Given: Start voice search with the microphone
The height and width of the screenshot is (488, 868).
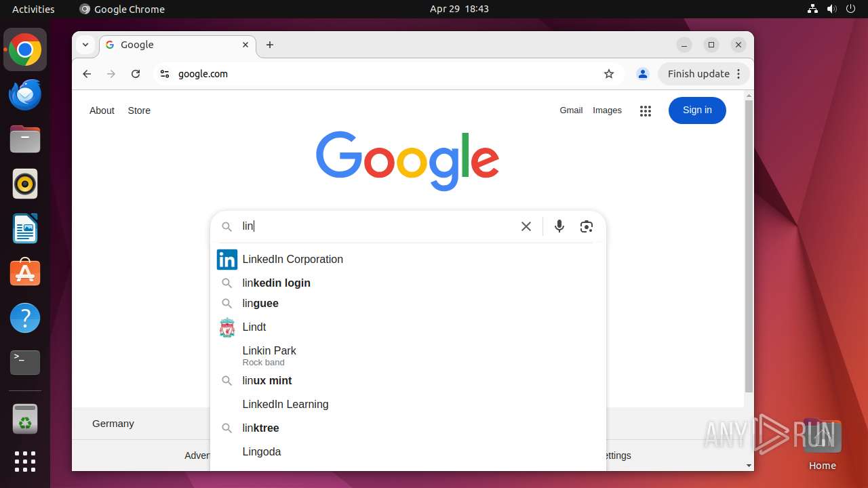Looking at the screenshot, I should click(x=559, y=226).
